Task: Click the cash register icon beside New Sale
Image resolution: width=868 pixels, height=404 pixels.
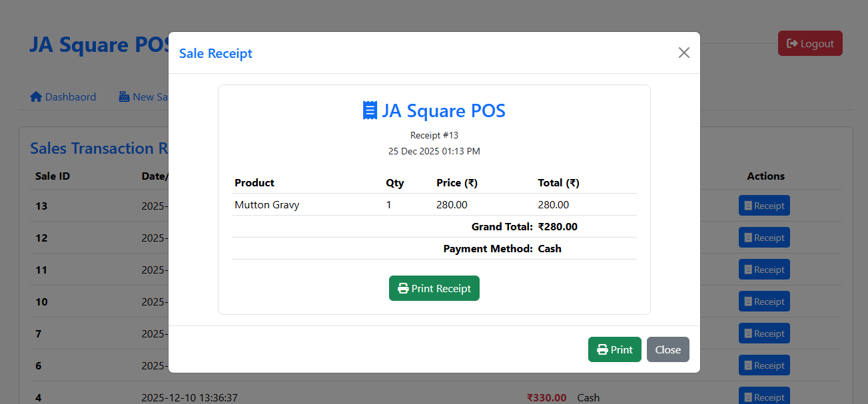Action: 124,97
